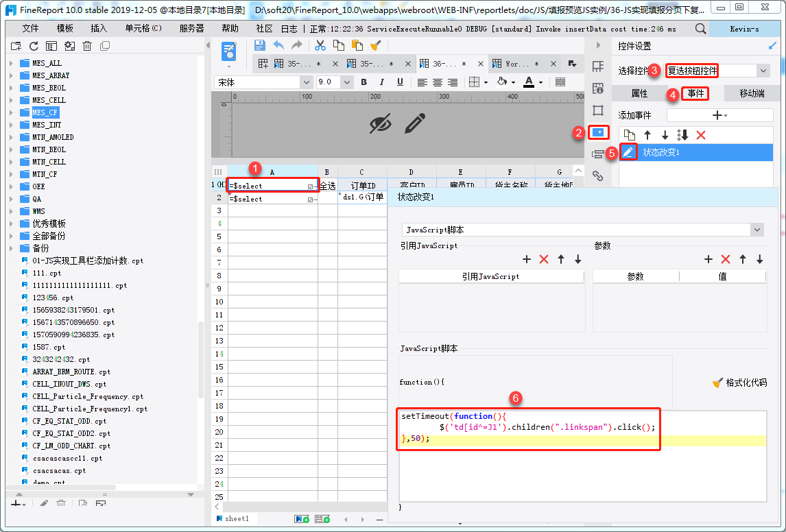This screenshot has height=532, width=786.
Task: Delete the selected file with trash icon
Action: coord(87,46)
